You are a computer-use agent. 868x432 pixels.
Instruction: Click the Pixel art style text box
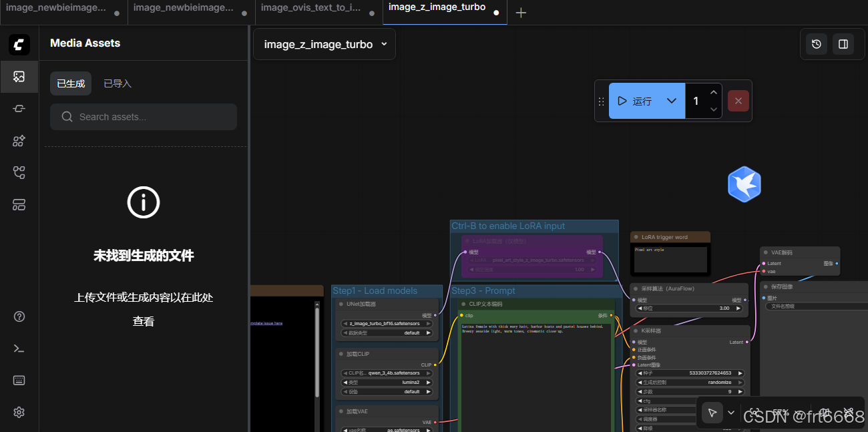pos(670,259)
